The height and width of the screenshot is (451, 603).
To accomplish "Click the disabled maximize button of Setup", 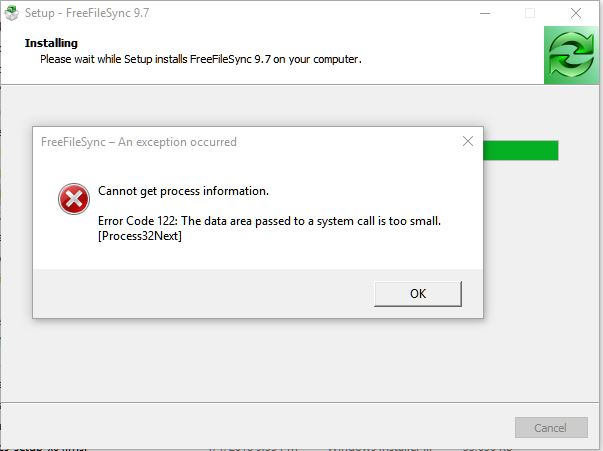I will 530,13.
